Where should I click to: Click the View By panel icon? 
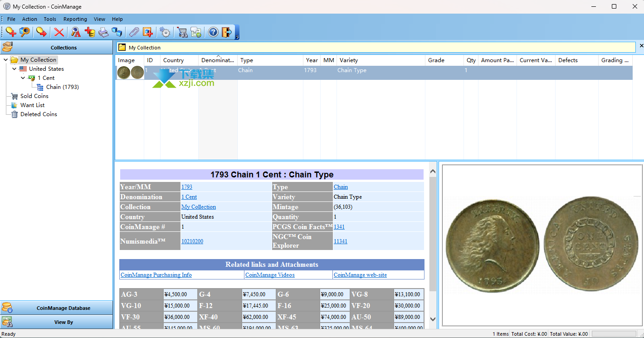click(x=7, y=322)
